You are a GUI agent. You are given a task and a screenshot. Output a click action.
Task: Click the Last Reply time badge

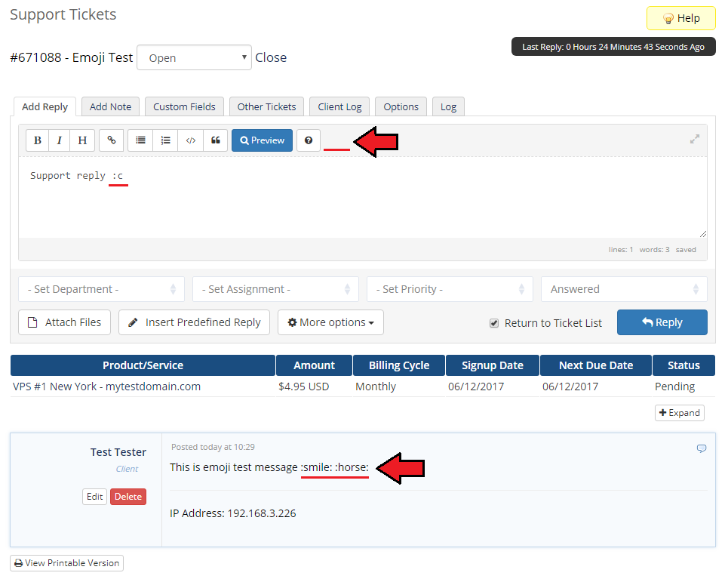613,47
